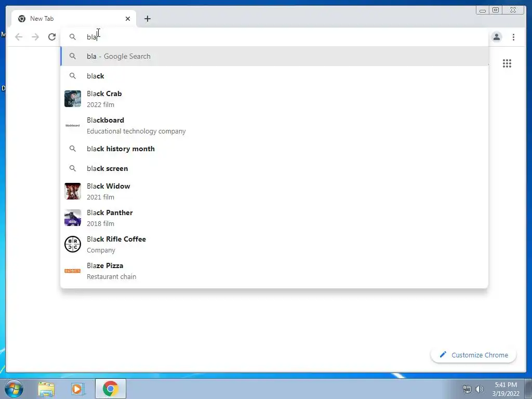Open the Google apps grid icon

click(x=507, y=63)
